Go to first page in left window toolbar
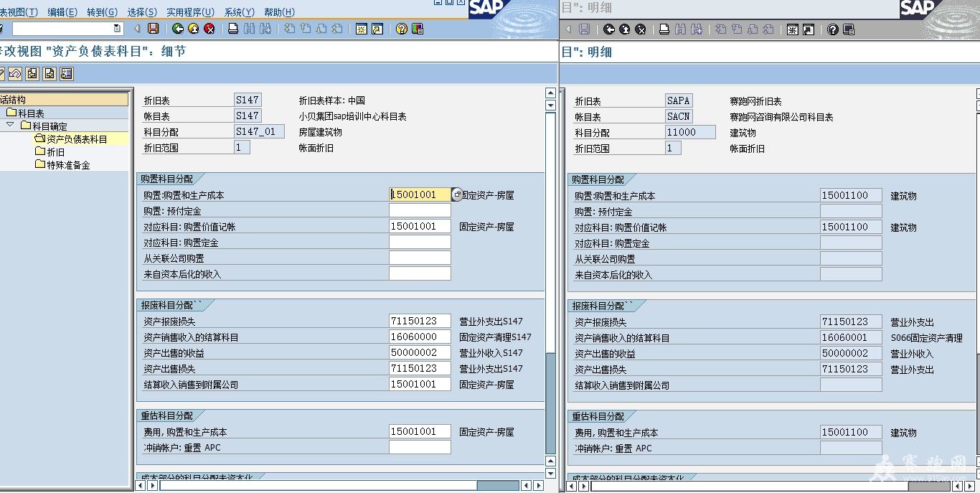The height and width of the screenshot is (493, 980). [x=289, y=29]
